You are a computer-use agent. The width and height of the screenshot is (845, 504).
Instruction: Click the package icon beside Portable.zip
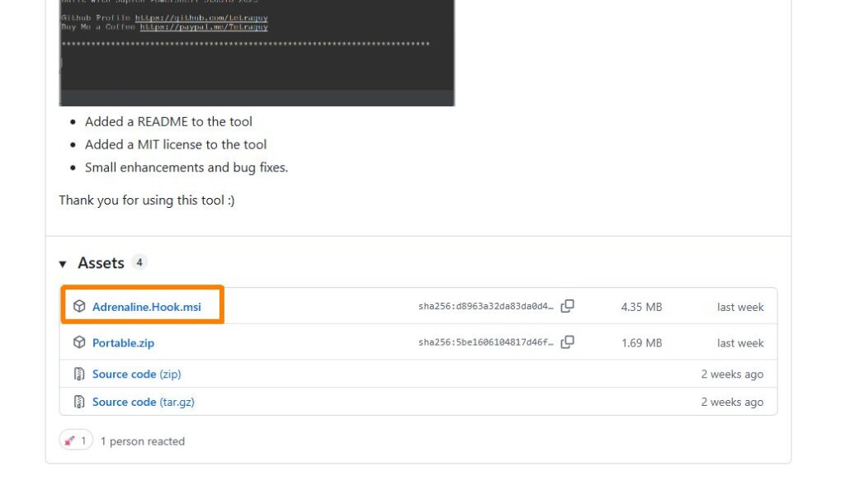pos(79,342)
